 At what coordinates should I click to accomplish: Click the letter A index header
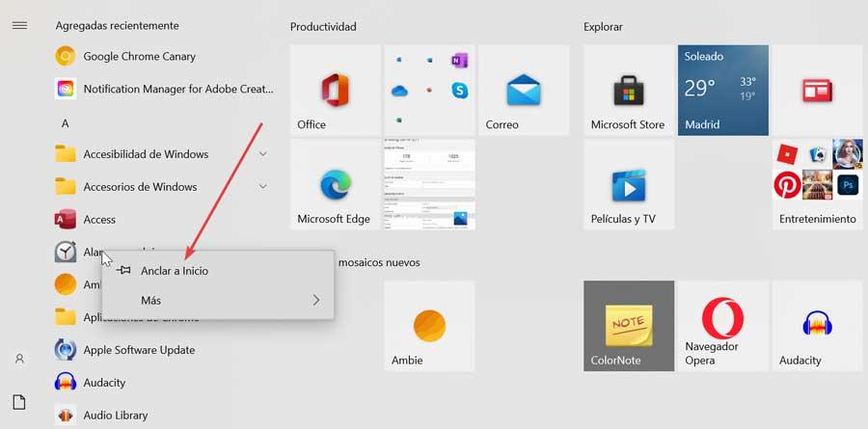coord(65,123)
